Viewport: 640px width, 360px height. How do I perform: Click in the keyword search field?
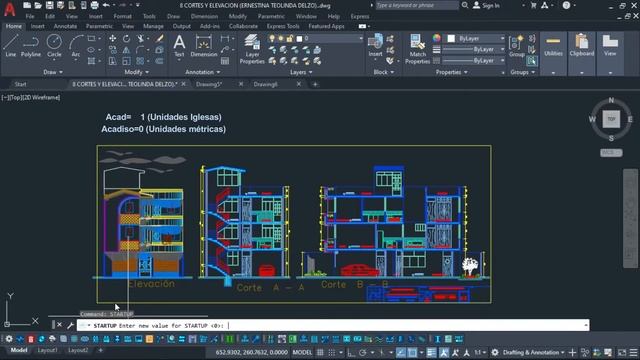(x=416, y=5)
